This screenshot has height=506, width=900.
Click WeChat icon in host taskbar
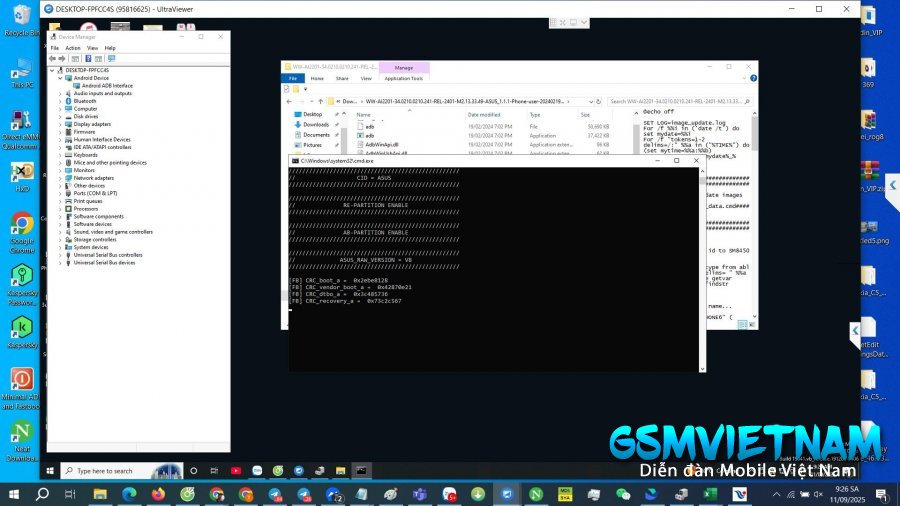click(623, 494)
